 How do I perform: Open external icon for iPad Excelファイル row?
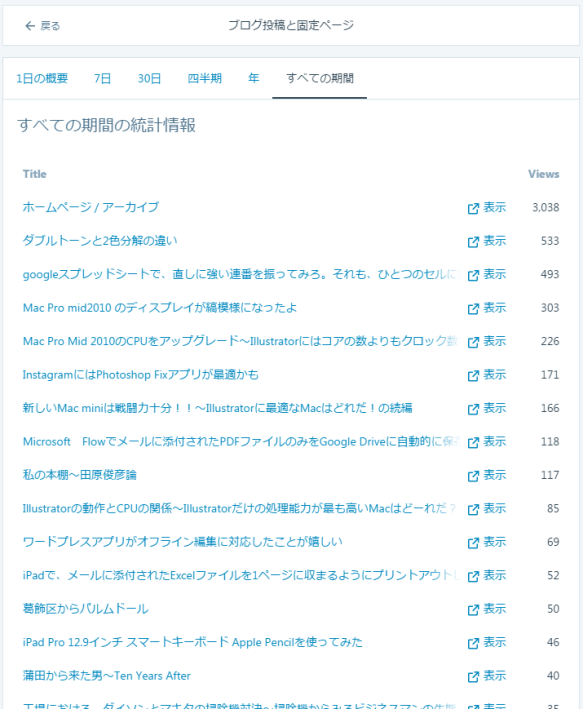click(473, 576)
